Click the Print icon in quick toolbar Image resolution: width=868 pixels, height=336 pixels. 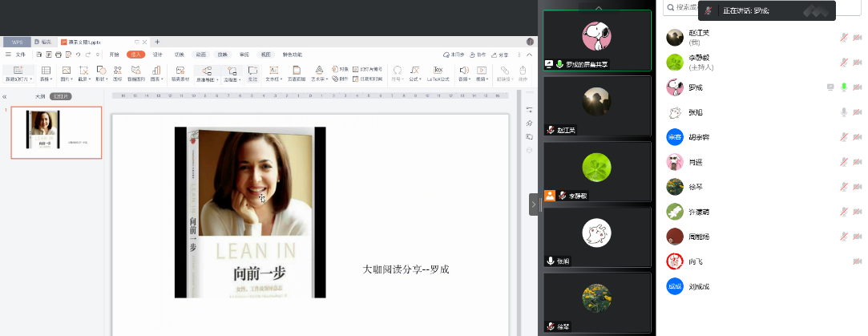click(59, 55)
